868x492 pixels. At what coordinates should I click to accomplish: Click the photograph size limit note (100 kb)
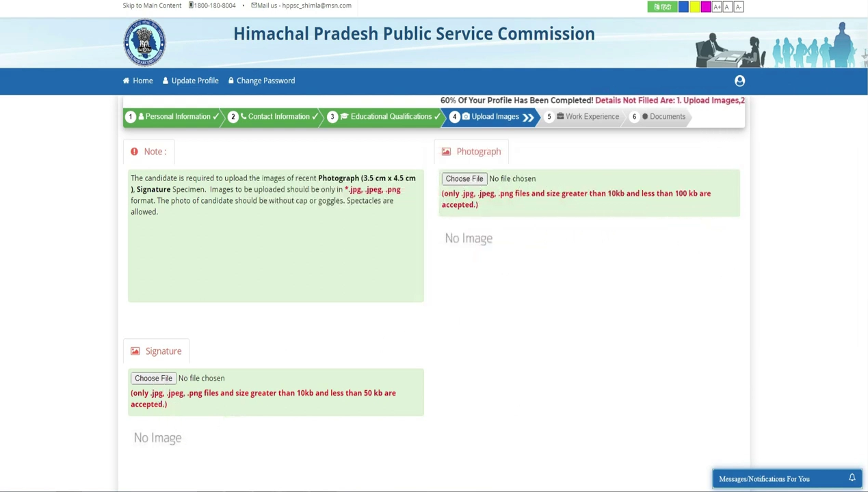576,199
